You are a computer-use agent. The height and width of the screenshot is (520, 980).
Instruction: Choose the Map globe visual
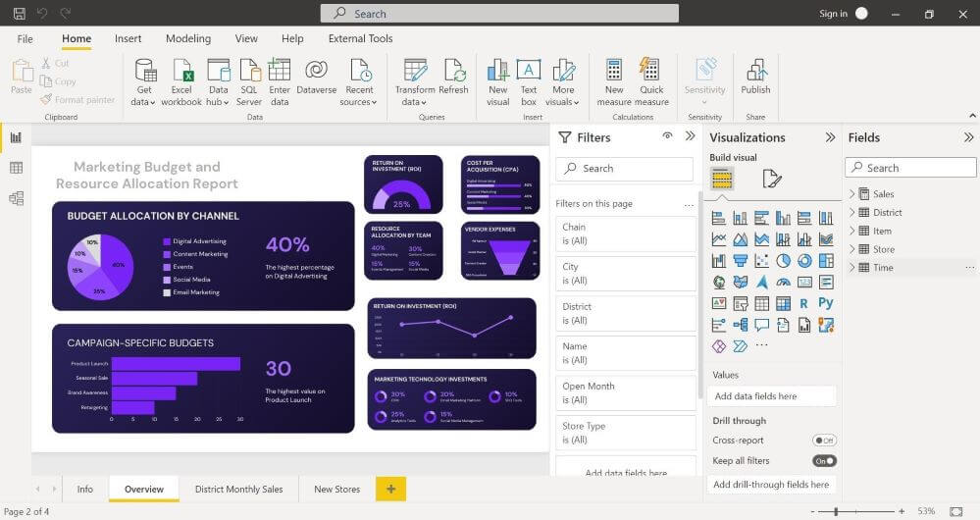point(719,283)
